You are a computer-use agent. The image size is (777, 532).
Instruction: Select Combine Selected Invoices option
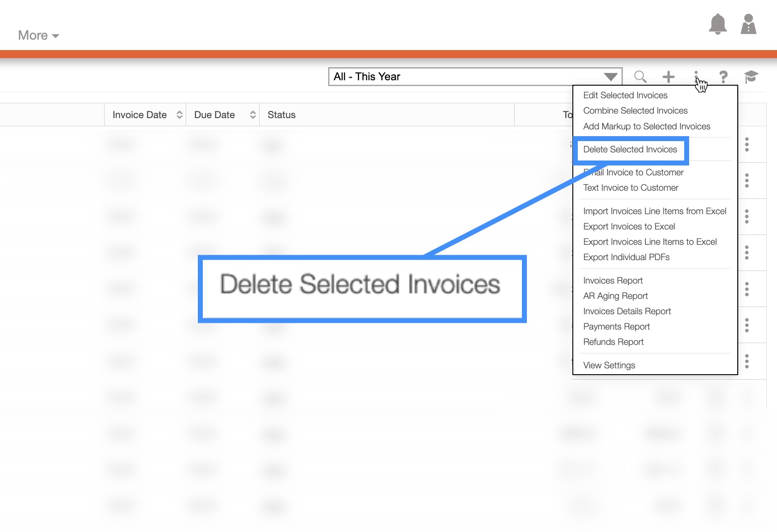pos(635,111)
